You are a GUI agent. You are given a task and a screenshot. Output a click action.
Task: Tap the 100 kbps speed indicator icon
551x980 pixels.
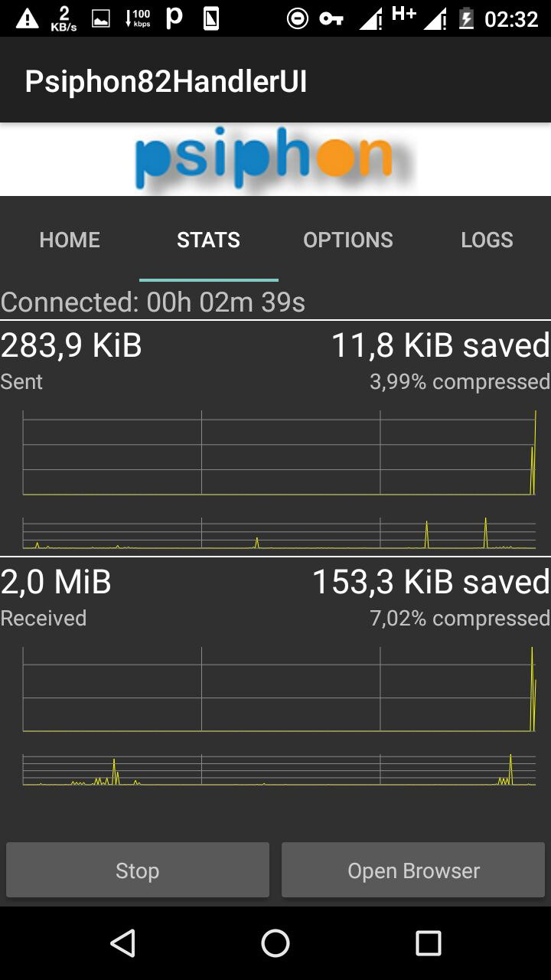click(138, 18)
